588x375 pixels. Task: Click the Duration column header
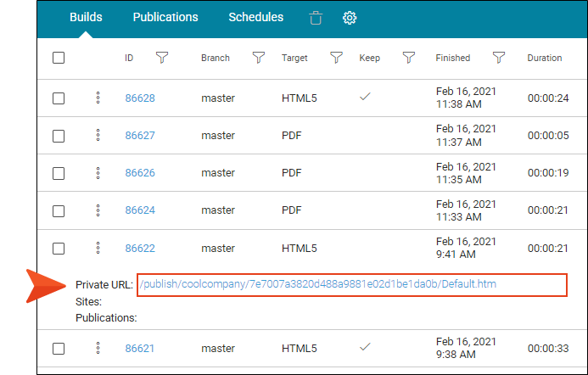(x=544, y=59)
